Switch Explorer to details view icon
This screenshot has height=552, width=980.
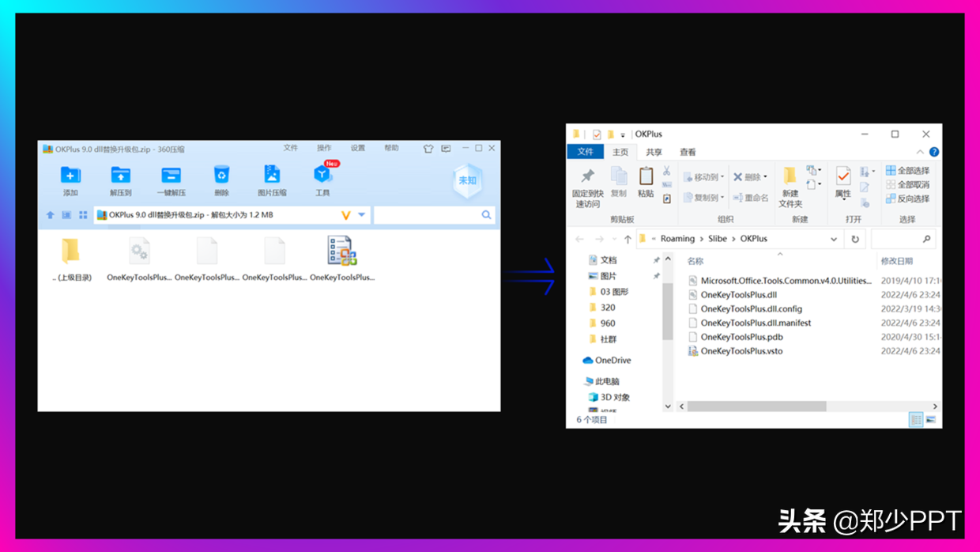[x=915, y=420]
